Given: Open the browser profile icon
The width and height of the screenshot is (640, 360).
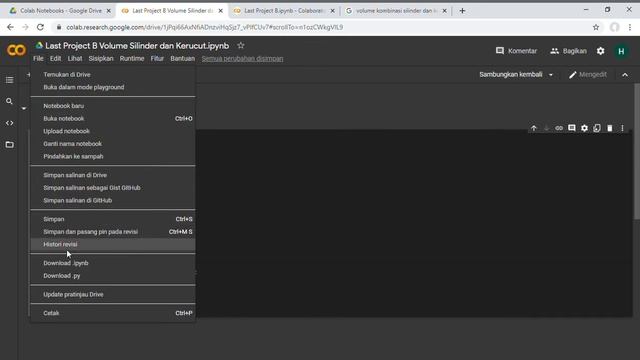Looking at the screenshot, I should coord(614,27).
